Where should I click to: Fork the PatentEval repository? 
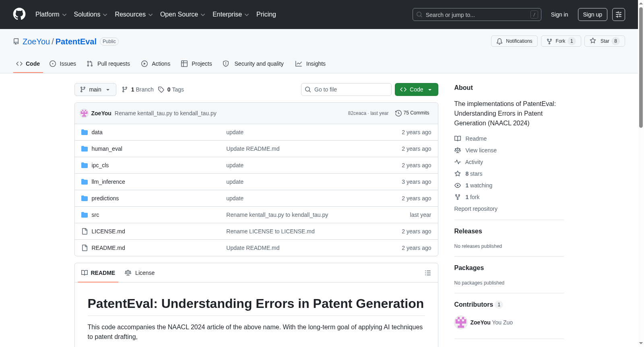[x=561, y=41]
